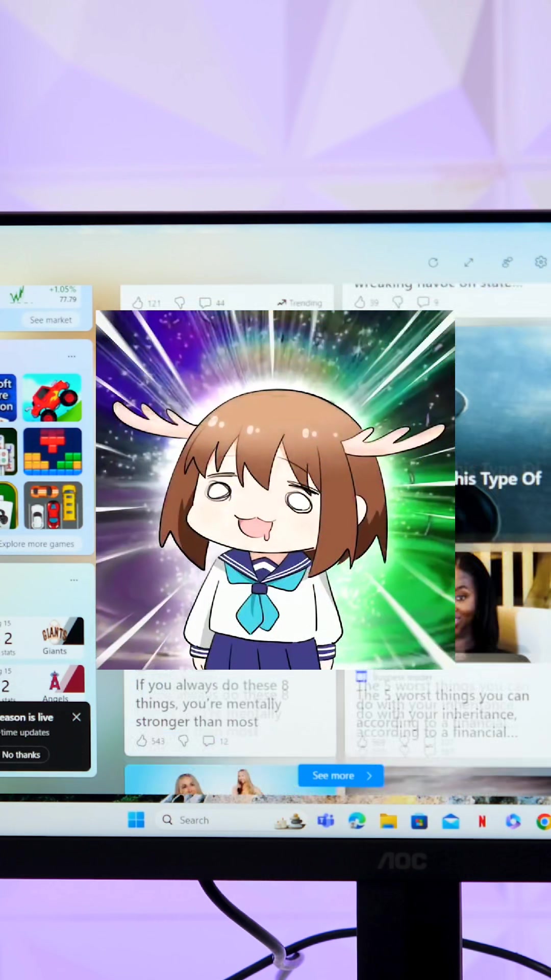This screenshot has height=980, width=551.
Task: Launch the block puzzle game
Action: (x=53, y=452)
